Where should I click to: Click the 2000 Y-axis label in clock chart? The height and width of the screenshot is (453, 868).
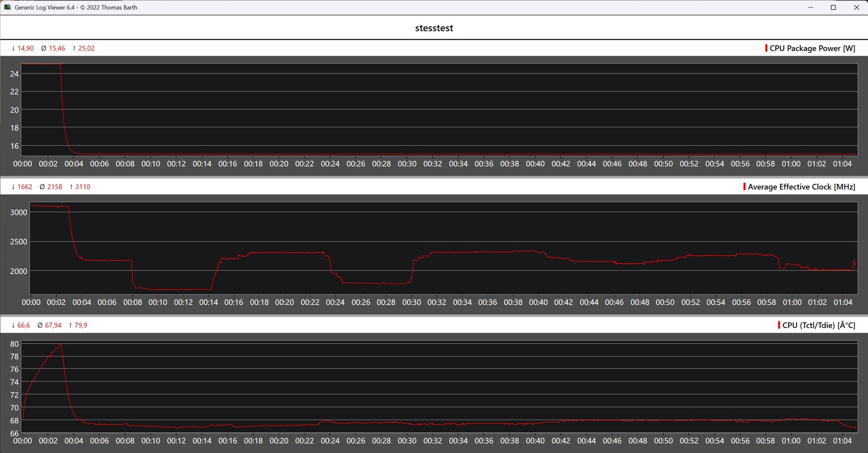[x=19, y=271]
